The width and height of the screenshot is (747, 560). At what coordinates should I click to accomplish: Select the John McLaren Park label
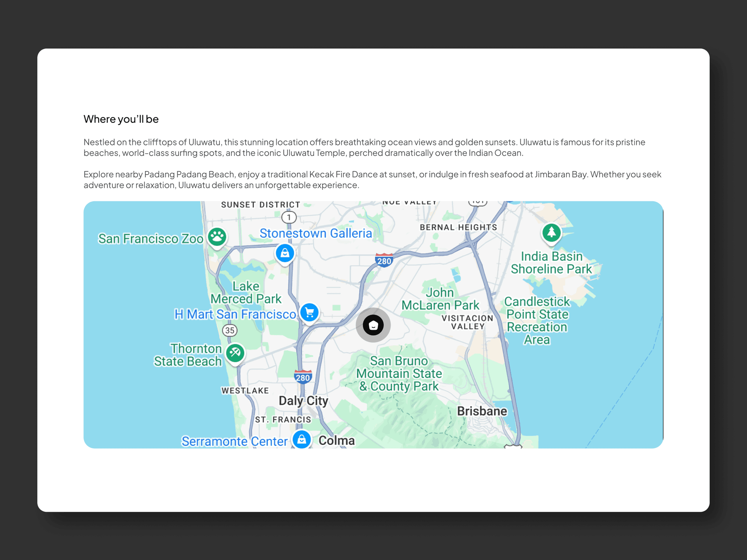pos(440,299)
